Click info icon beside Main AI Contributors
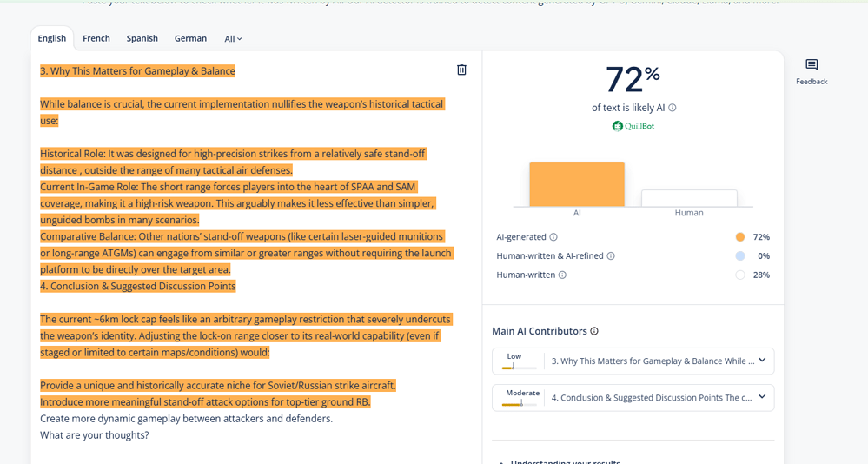Screen dimensions: 868x464 click(594, 331)
